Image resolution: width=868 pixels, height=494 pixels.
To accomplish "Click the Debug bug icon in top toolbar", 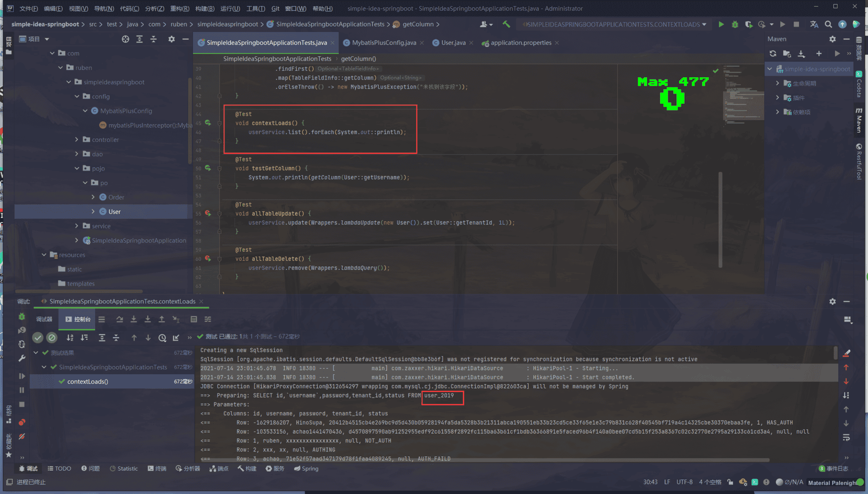I will (x=734, y=24).
